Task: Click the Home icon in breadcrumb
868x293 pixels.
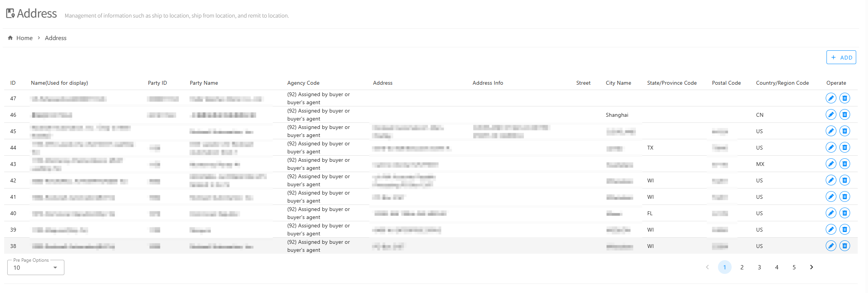Action: [10, 38]
